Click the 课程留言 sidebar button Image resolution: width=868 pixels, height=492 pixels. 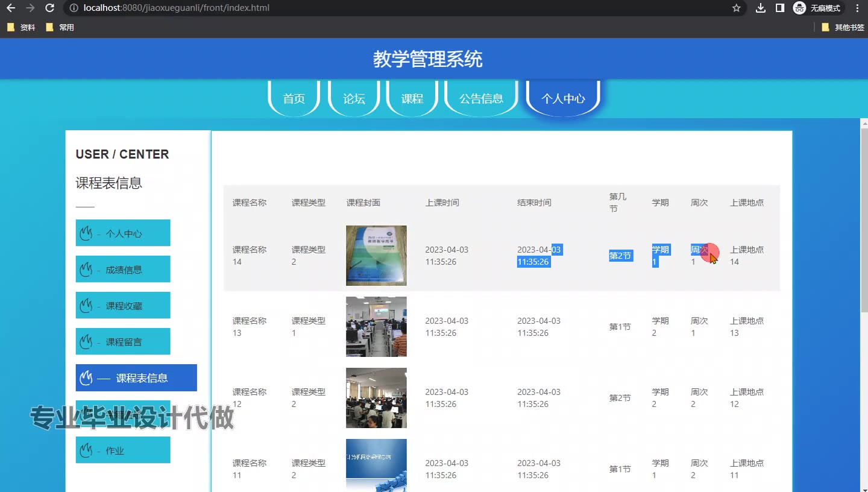click(x=123, y=342)
